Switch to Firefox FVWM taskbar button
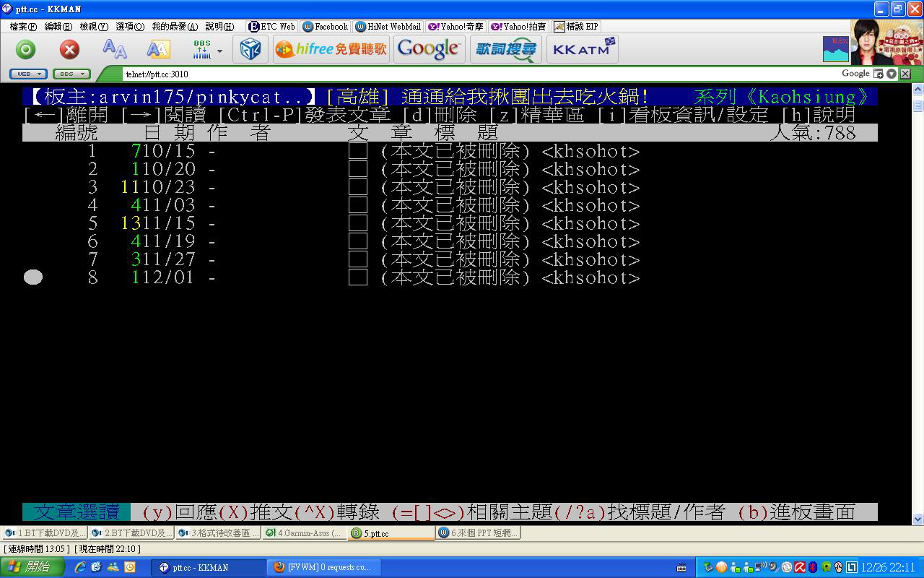This screenshot has height=578, width=924. pos(325,567)
